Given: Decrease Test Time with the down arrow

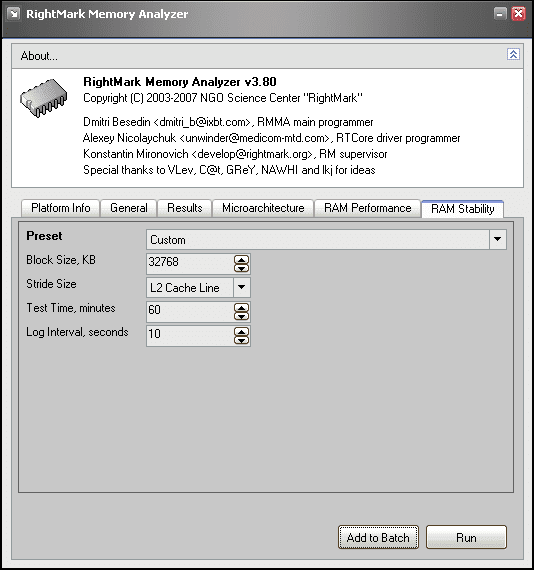Looking at the screenshot, I should [x=241, y=316].
